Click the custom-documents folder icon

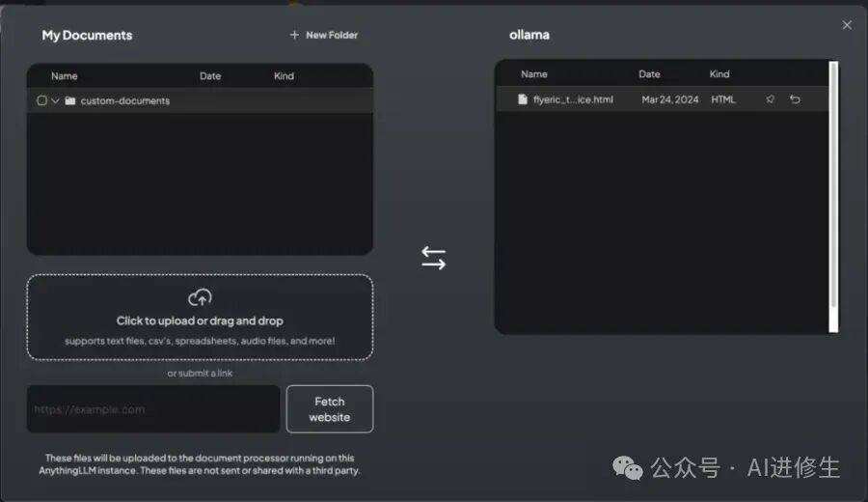[x=69, y=100]
